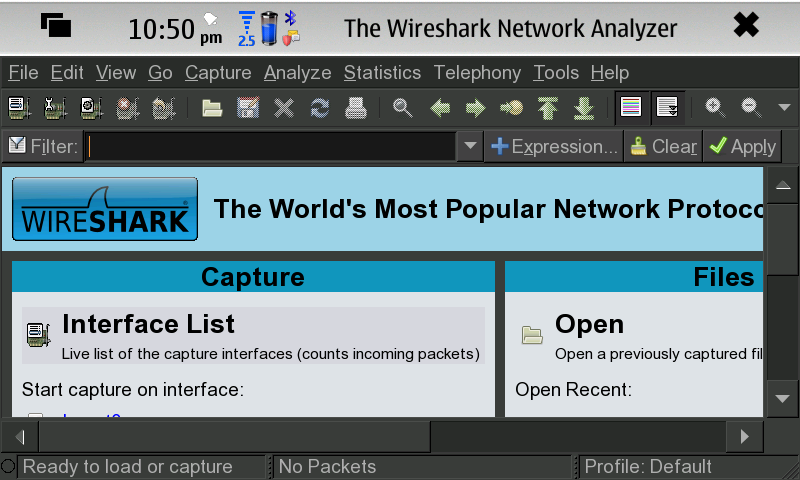
Task: Click "Profile: Default" in status bar
Action: coord(647,466)
